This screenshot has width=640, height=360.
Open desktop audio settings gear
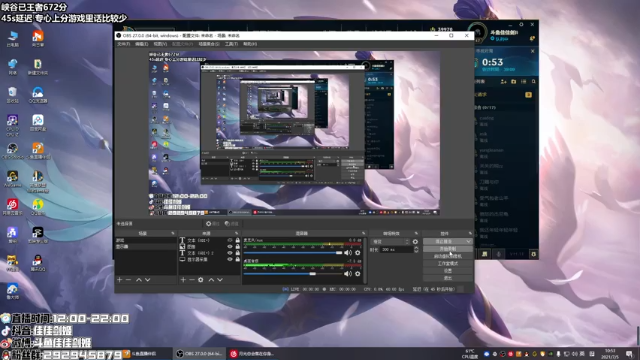pos(358,273)
